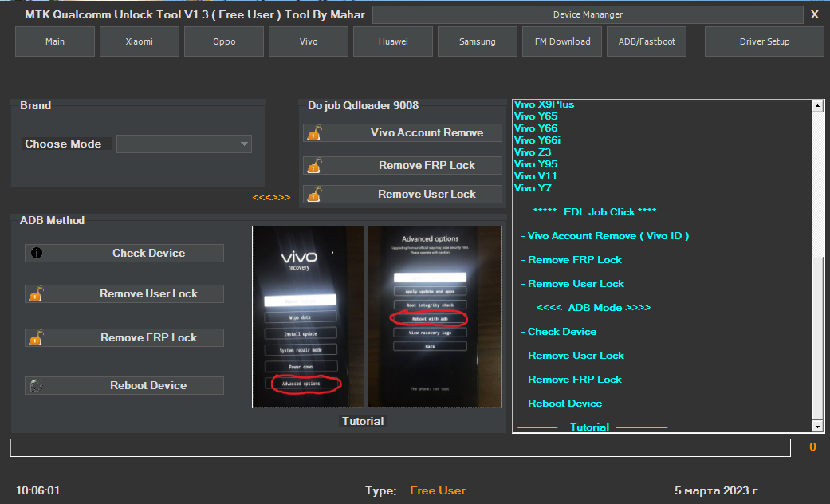Click the Check Device button
Viewport: 830px width, 504px height.
[x=124, y=253]
